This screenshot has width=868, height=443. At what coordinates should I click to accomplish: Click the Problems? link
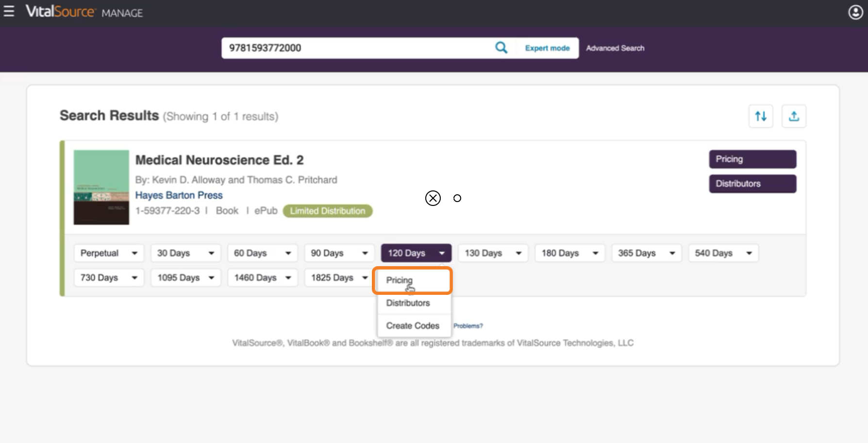(468, 326)
